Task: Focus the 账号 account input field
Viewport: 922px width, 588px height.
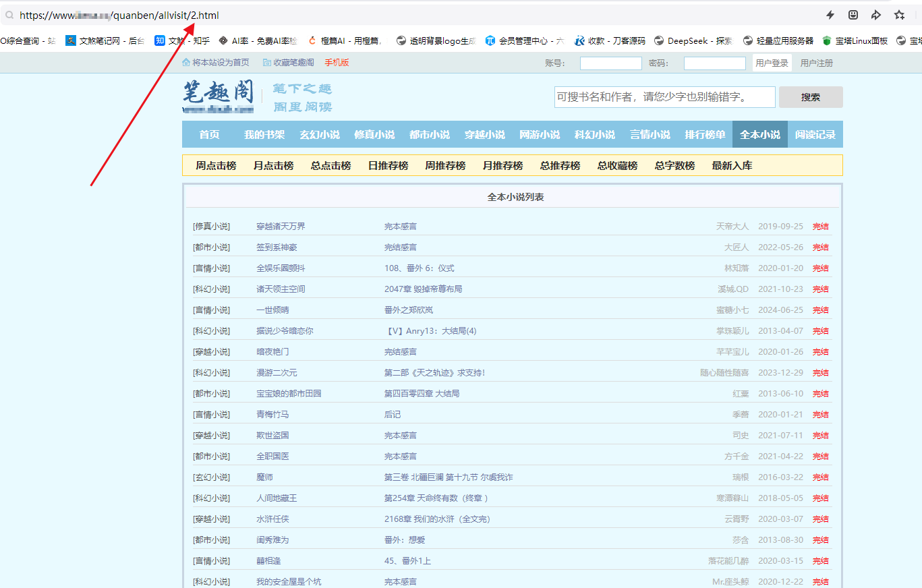Action: 611,63
